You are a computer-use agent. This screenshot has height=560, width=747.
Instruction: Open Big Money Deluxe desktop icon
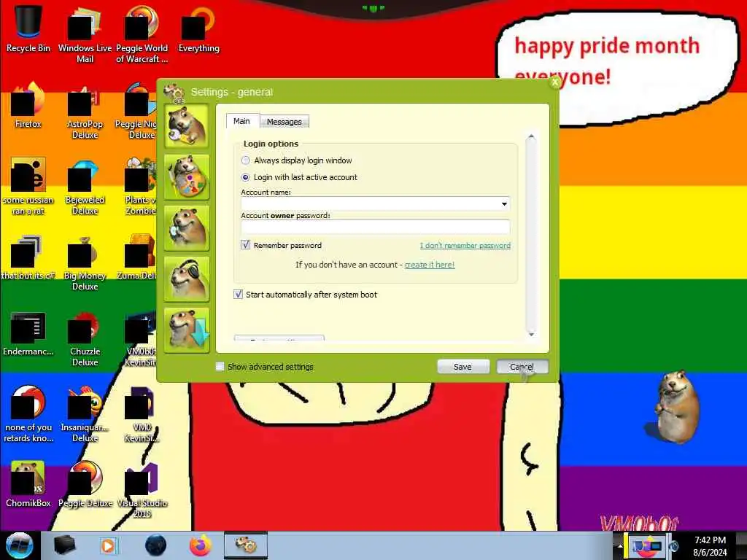coord(85,262)
